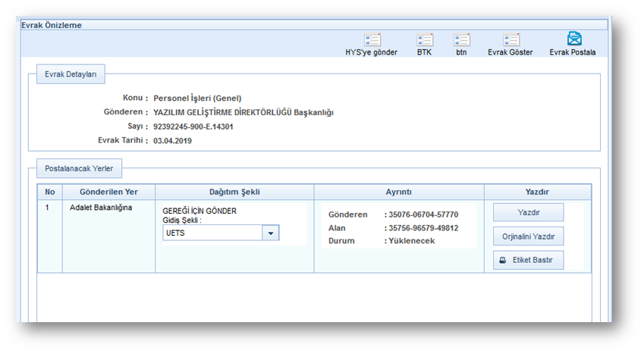This screenshot has width=644, height=354.
Task: Select the btn toolbar icon
Action: pos(461,40)
